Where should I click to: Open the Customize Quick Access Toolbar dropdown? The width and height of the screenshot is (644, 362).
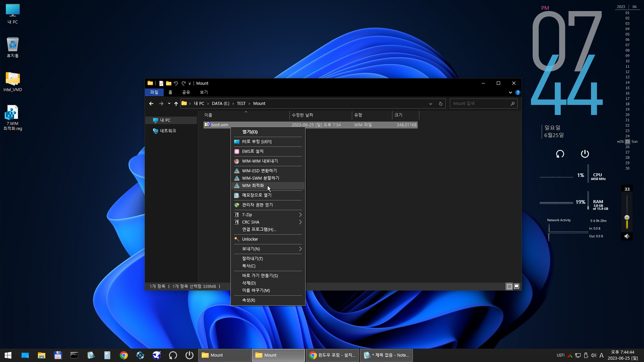[x=190, y=84]
